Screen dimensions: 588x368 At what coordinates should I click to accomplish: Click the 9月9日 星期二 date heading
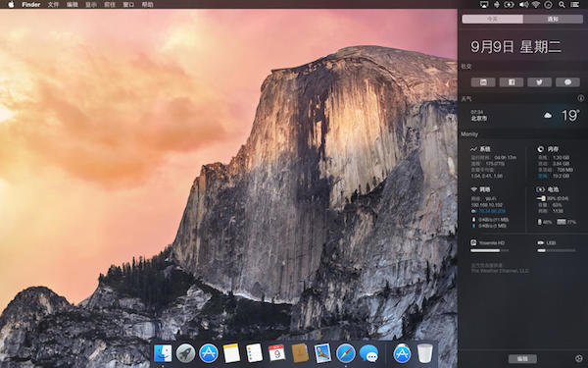tap(515, 46)
